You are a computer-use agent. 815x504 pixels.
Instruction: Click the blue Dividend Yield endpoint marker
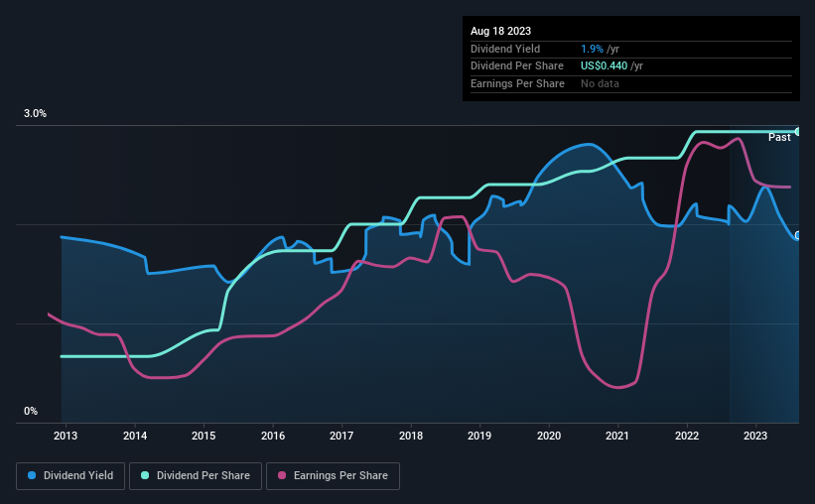point(798,235)
